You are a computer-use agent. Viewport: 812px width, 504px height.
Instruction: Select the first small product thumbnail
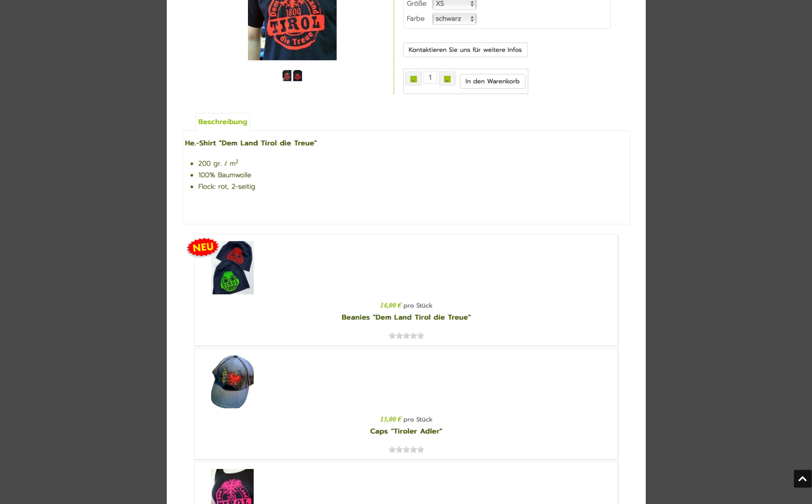(287, 76)
